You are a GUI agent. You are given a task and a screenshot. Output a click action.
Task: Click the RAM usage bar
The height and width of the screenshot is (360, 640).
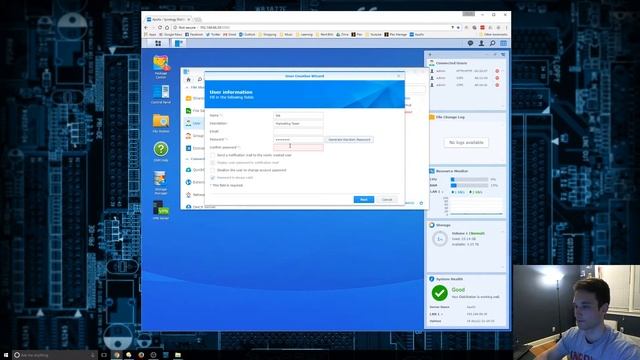click(x=469, y=185)
